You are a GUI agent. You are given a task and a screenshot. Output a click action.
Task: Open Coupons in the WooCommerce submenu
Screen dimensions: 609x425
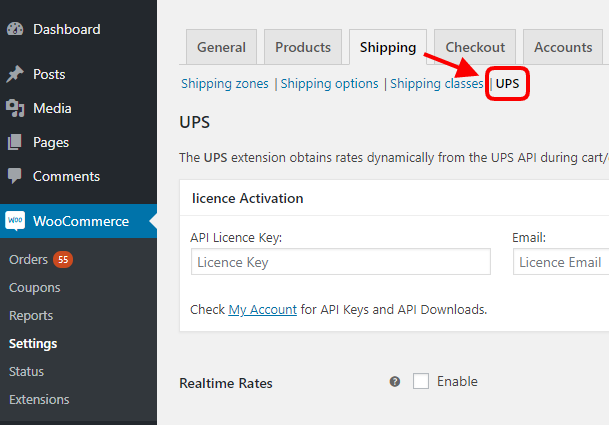coord(35,287)
